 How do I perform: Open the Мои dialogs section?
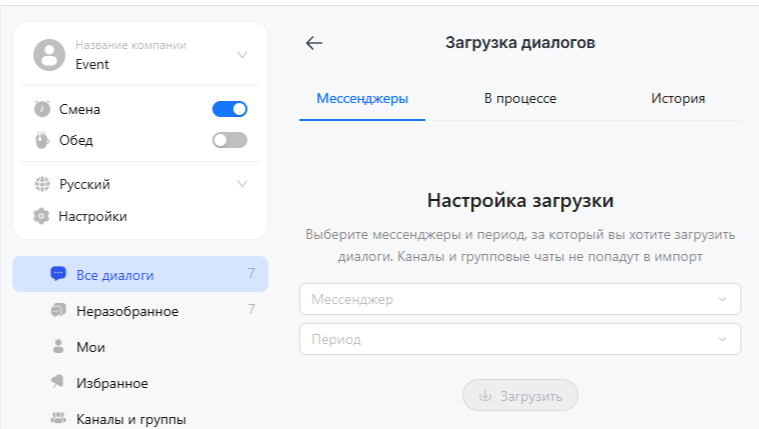91,347
